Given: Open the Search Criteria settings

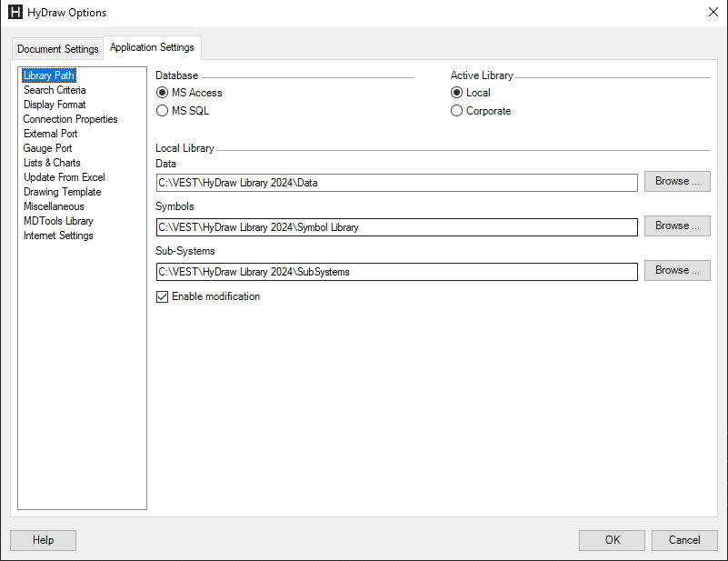Looking at the screenshot, I should (55, 90).
